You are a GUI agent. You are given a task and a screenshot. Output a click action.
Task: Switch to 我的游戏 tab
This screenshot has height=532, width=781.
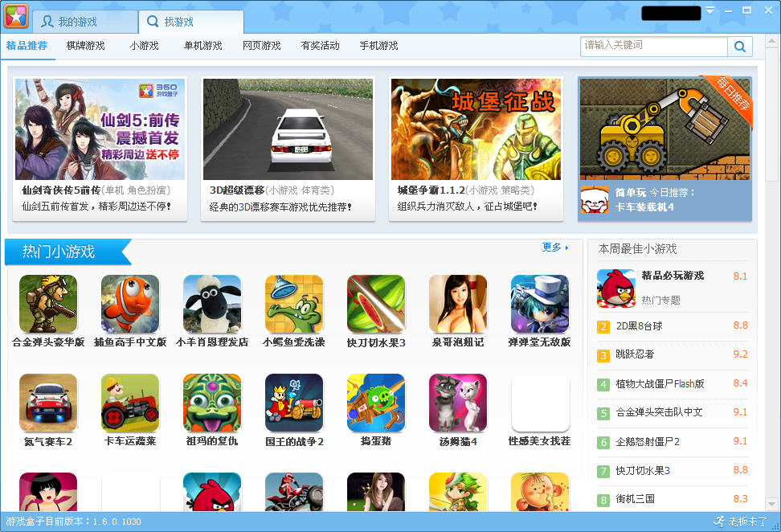click(x=84, y=22)
